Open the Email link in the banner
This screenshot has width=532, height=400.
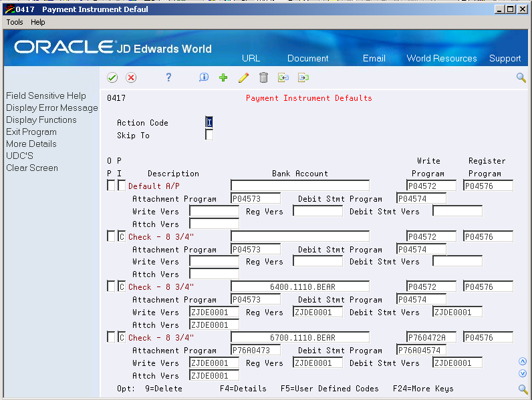(x=374, y=58)
